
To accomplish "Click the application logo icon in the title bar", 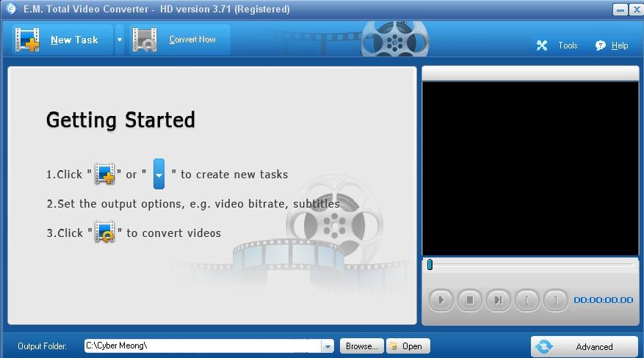I will (11, 9).
